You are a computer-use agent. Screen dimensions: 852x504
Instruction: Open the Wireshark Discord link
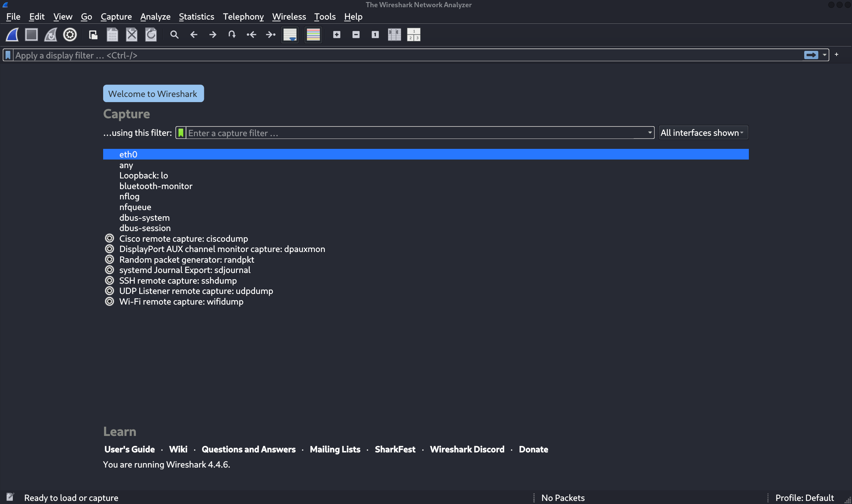467,449
